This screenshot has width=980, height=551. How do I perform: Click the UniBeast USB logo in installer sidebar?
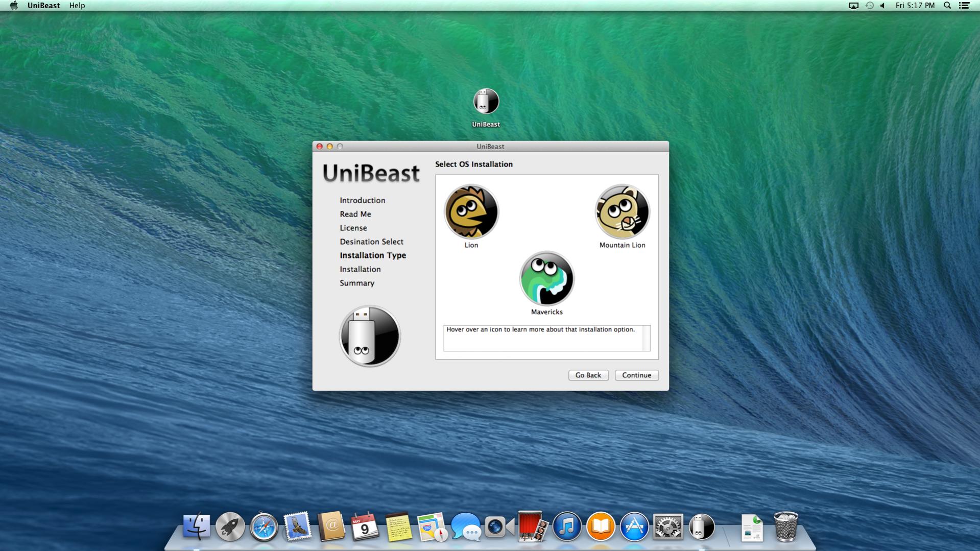tap(370, 336)
